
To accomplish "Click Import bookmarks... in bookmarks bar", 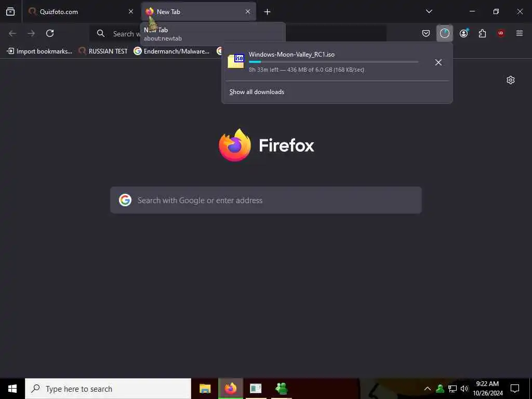I will point(39,51).
